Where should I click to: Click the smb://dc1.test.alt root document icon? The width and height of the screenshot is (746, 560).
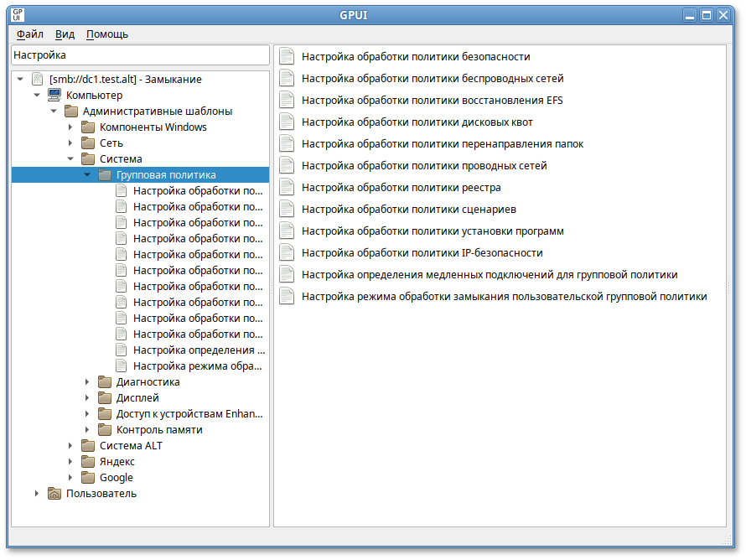pyautogui.click(x=37, y=80)
